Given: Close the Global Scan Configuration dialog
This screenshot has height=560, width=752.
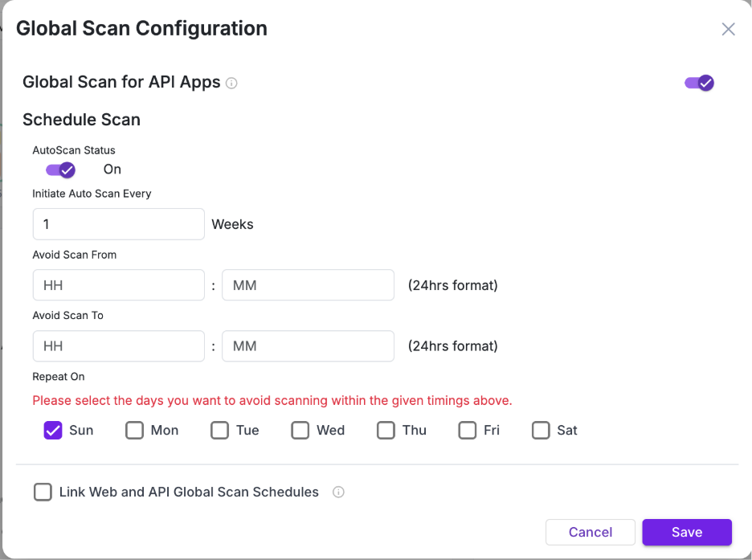Looking at the screenshot, I should pos(728,30).
